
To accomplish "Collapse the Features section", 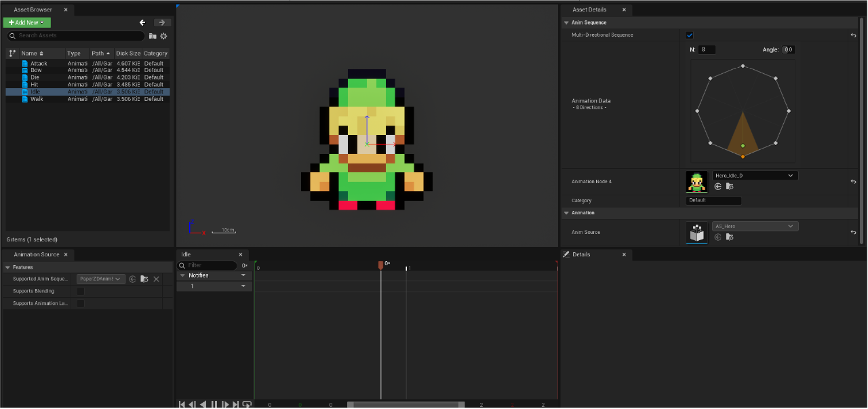I will pyautogui.click(x=7, y=267).
